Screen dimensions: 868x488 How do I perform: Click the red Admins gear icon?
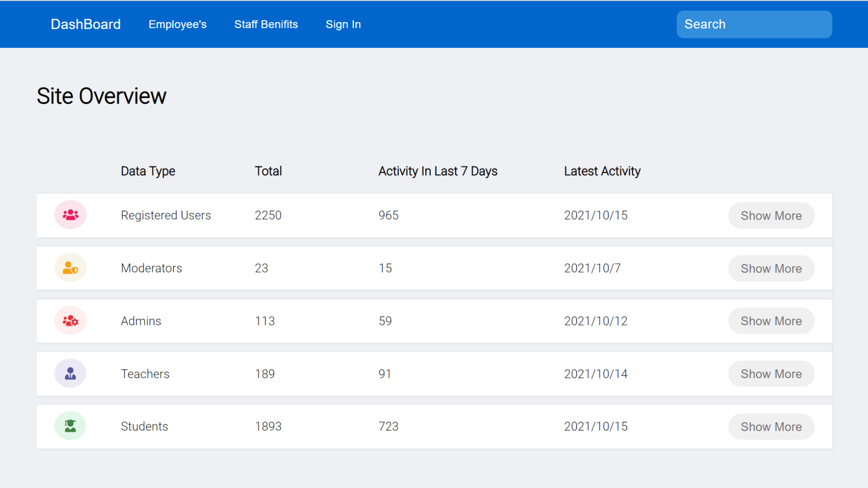point(70,321)
